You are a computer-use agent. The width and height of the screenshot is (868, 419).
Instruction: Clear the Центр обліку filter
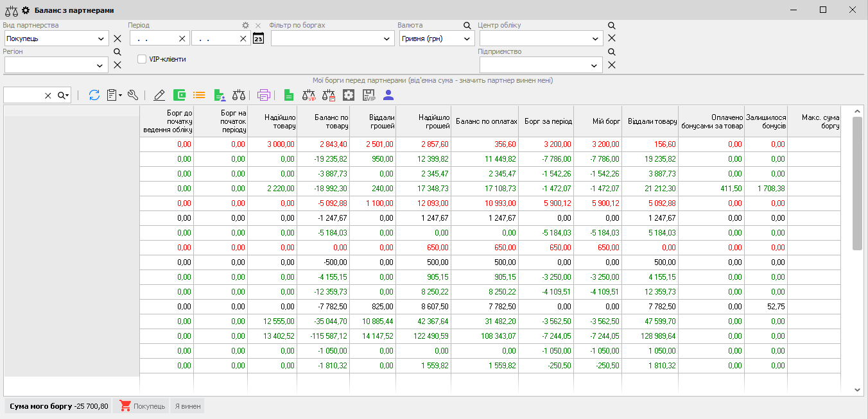pyautogui.click(x=612, y=38)
